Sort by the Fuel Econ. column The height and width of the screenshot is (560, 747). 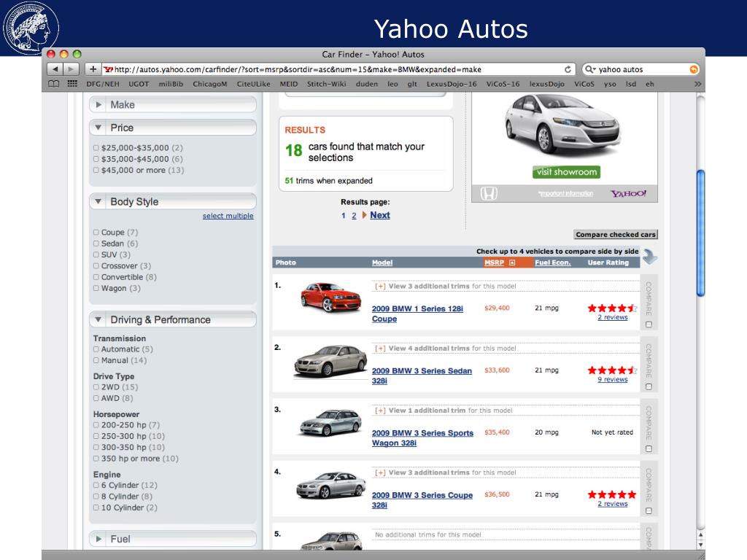553,262
